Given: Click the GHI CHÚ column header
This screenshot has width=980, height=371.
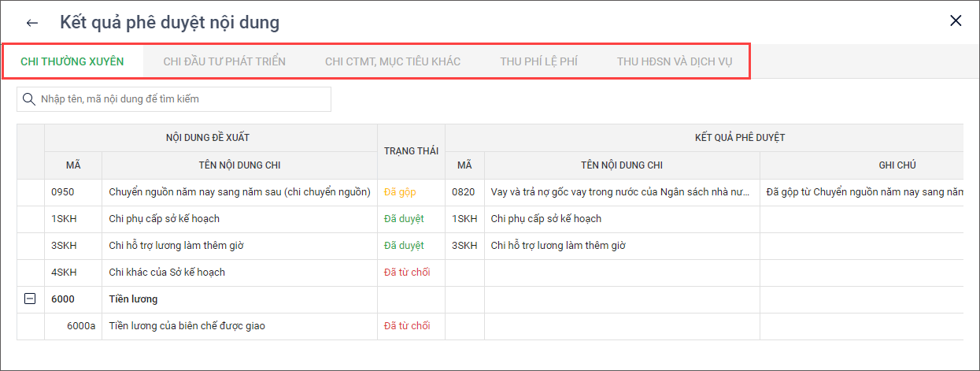Looking at the screenshot, I should tap(897, 165).
